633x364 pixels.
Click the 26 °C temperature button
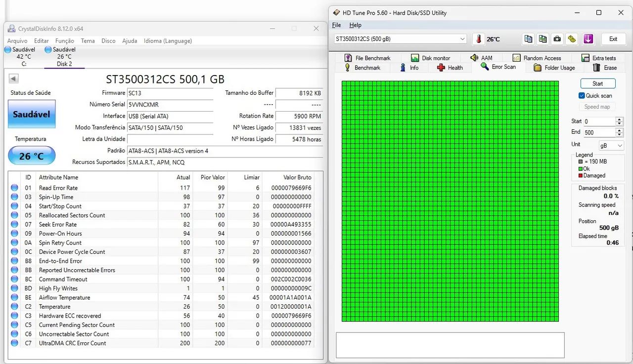tap(32, 156)
